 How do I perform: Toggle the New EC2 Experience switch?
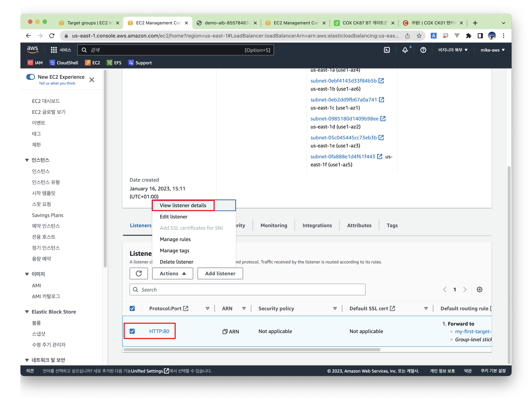(31, 77)
